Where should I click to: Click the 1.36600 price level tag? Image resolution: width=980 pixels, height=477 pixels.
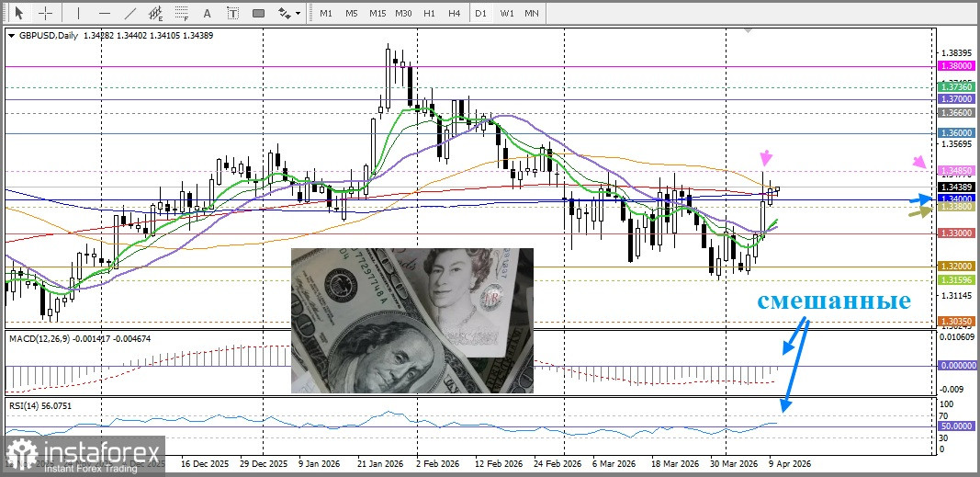pyautogui.click(x=957, y=112)
